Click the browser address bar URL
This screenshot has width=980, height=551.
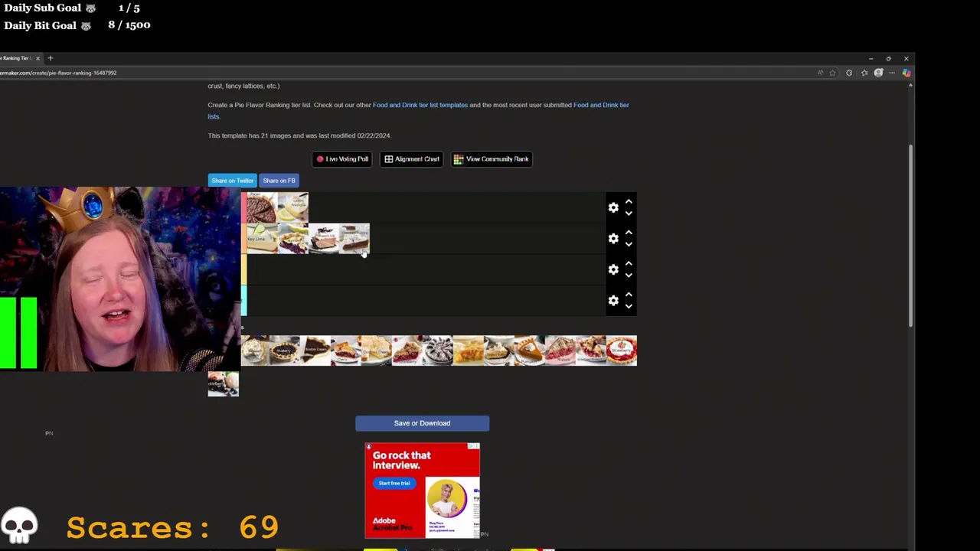pos(58,73)
